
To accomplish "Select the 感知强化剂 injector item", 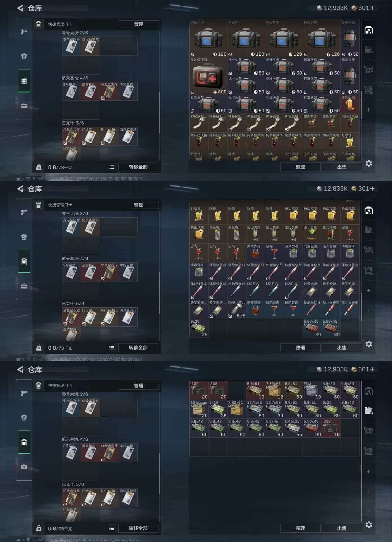I will pos(236,290).
